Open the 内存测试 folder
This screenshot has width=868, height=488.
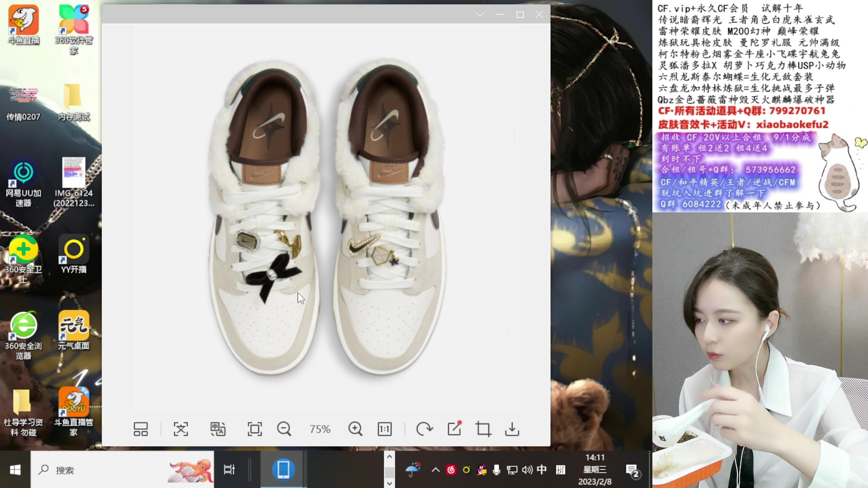click(x=74, y=102)
